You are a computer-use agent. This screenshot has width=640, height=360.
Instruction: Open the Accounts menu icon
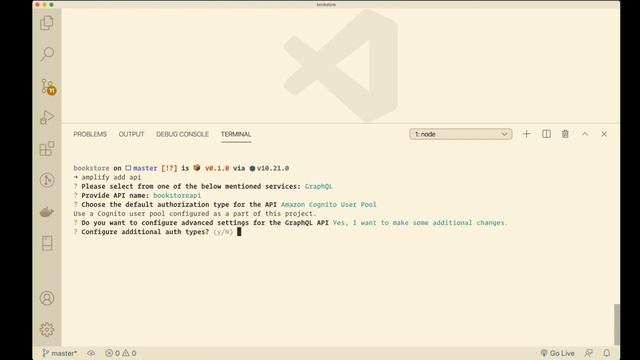click(47, 298)
